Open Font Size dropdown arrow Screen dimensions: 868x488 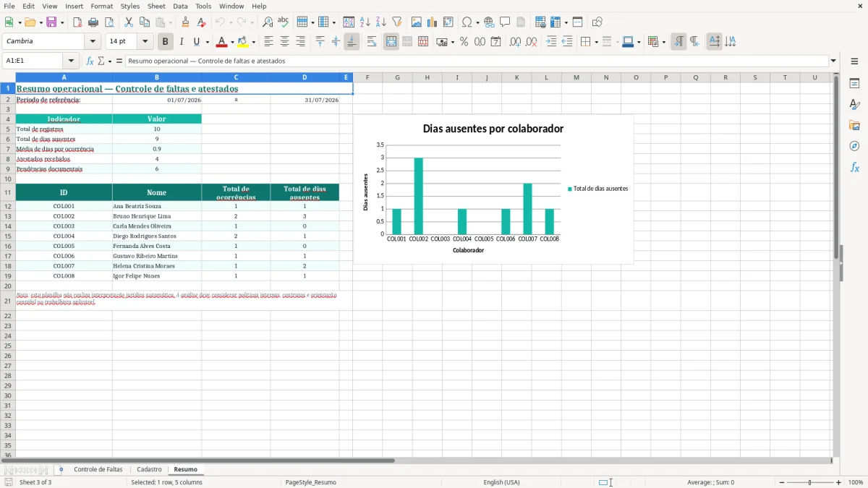pos(145,42)
